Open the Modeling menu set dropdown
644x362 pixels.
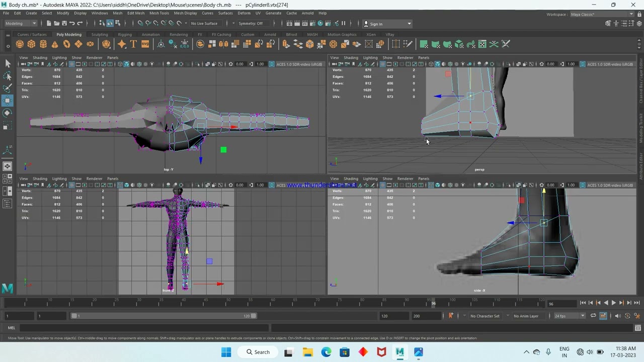point(20,24)
